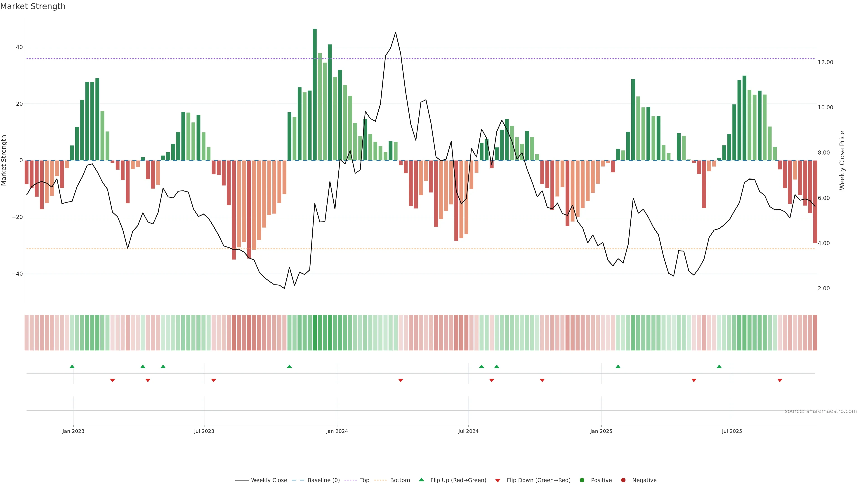The image size is (868, 488).
Task: Click Flip Down red triangle legend icon
Action: coord(498,481)
